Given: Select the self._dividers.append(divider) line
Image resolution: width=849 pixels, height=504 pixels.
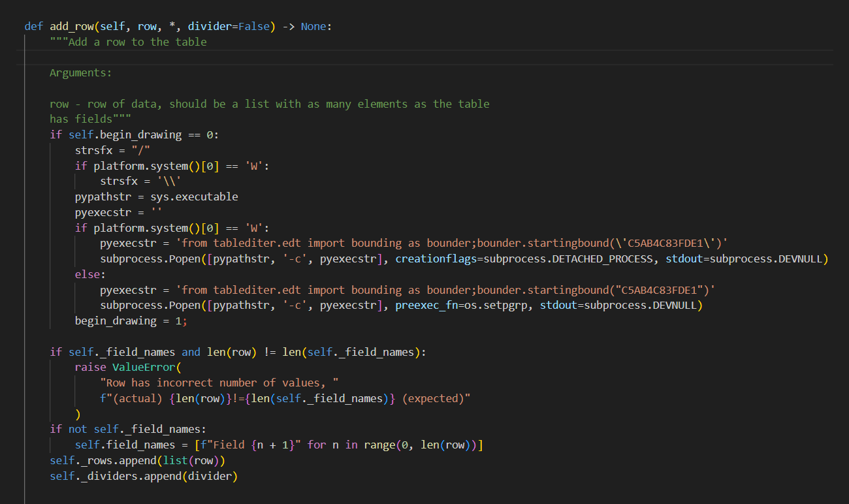Looking at the screenshot, I should [144, 475].
